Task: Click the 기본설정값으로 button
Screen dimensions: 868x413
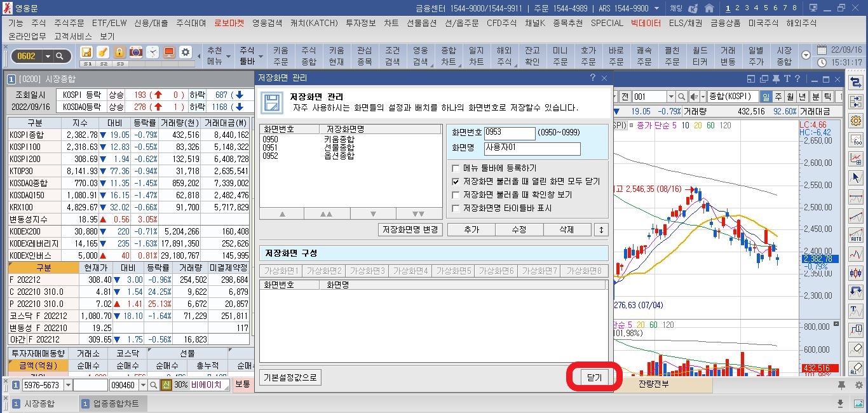Action: 289,377
